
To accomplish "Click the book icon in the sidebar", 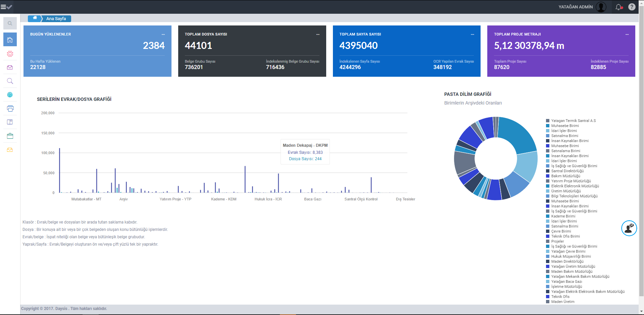I will [10, 122].
